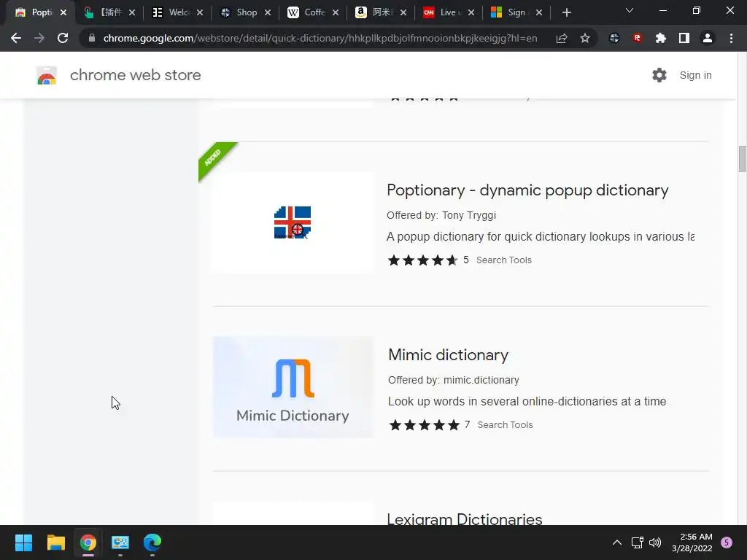Click Mimic dictionary's star rating
Image resolution: width=747 pixels, height=560 pixels.
click(424, 425)
